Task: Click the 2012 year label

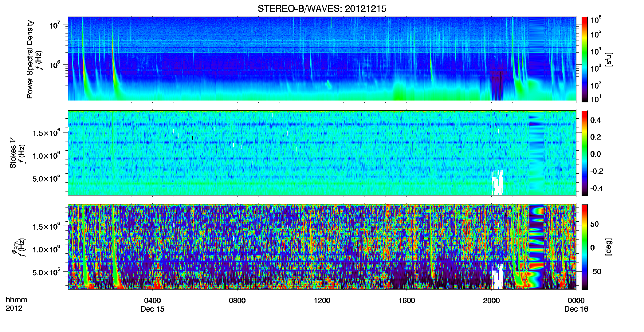Action: [14, 308]
